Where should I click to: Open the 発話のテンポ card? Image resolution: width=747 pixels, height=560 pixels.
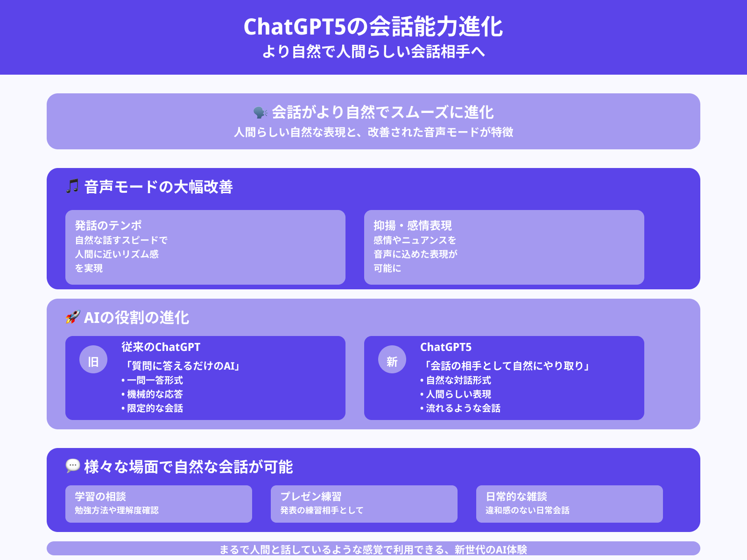205,247
